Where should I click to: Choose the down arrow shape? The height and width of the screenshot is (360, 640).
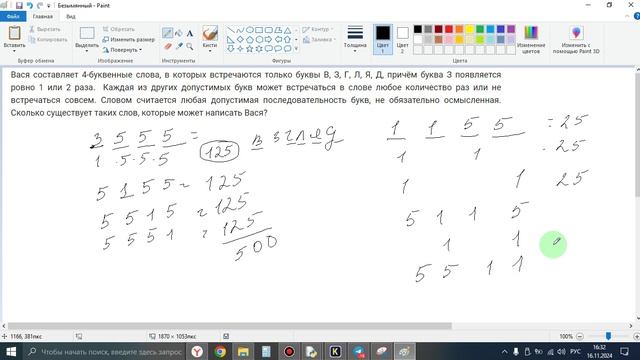point(231,49)
